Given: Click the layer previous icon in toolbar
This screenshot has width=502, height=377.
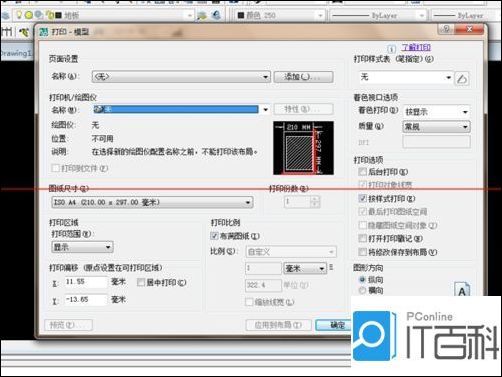Looking at the screenshot, I should 217,15.
